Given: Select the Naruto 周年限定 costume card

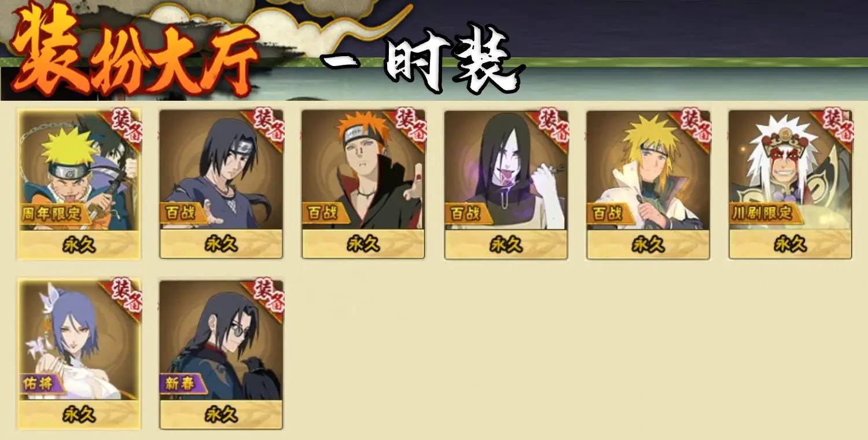Looking at the screenshot, I should pos(79,184).
